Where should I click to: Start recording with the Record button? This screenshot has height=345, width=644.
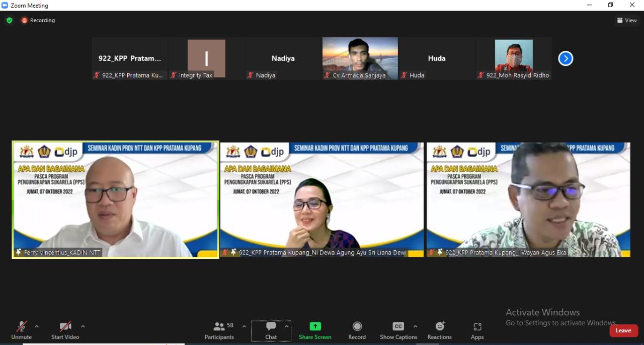click(357, 330)
